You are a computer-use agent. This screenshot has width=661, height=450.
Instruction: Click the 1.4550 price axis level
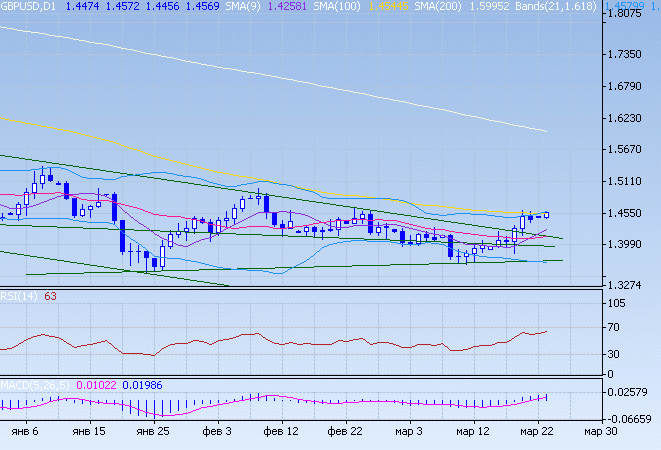[x=630, y=214]
